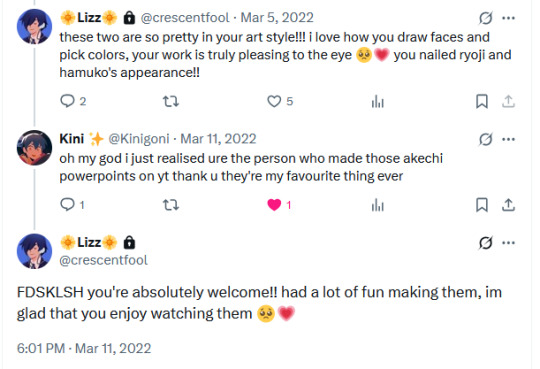View analytics of Lizz's Mar 5 tweet

(x=377, y=101)
